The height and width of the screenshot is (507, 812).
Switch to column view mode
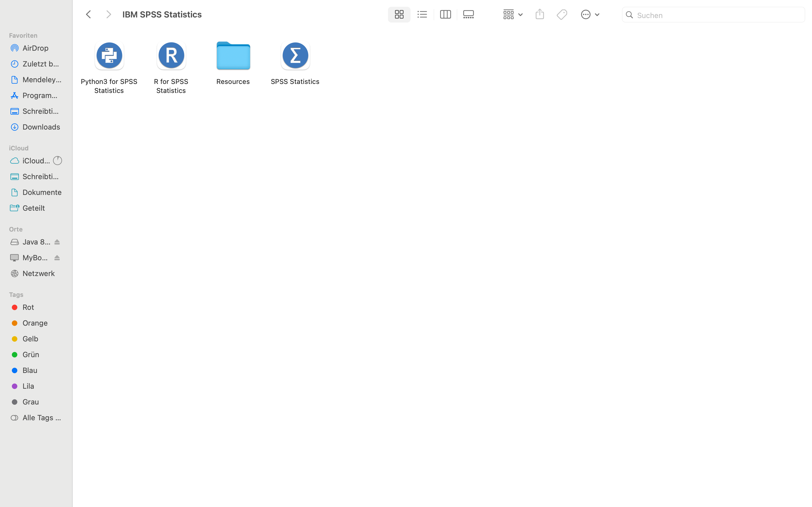(445, 14)
